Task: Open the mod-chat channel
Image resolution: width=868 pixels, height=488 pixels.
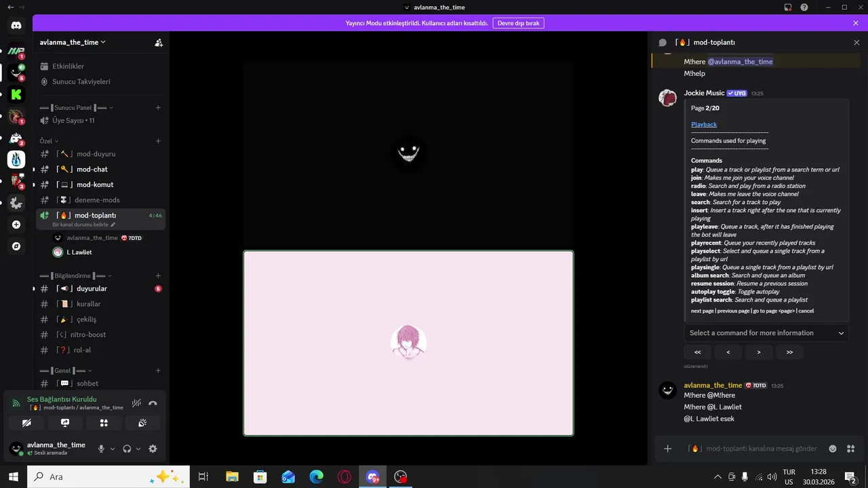Action: click(101, 169)
